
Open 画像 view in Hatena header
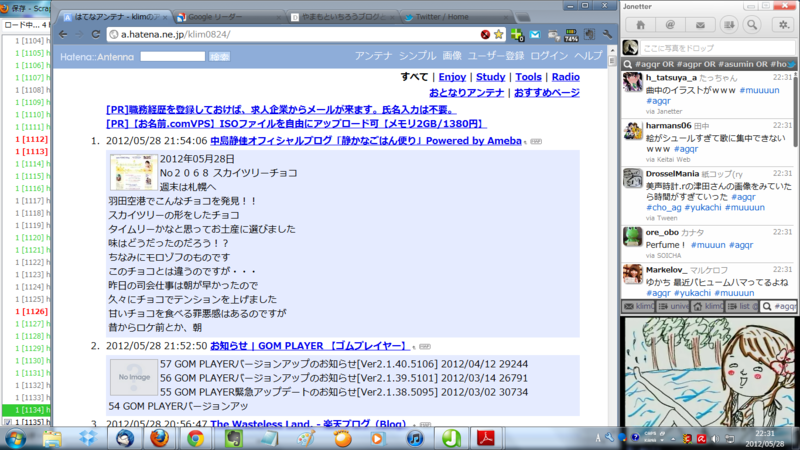click(452, 56)
